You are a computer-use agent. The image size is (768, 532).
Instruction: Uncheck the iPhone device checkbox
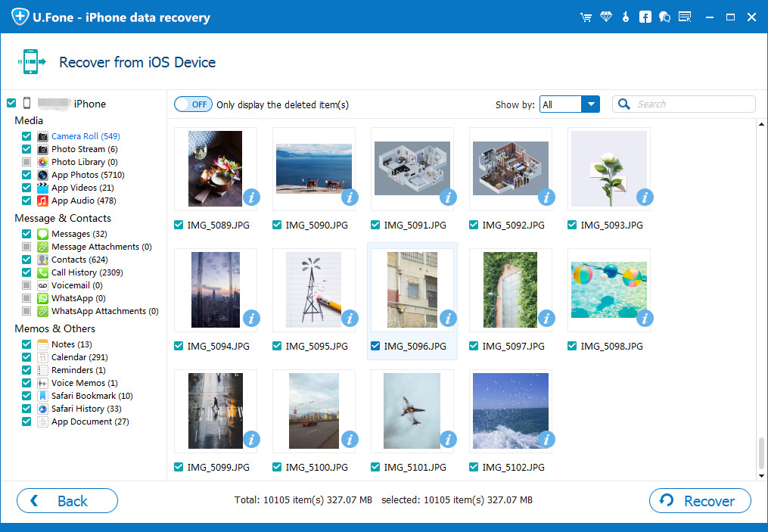click(11, 103)
